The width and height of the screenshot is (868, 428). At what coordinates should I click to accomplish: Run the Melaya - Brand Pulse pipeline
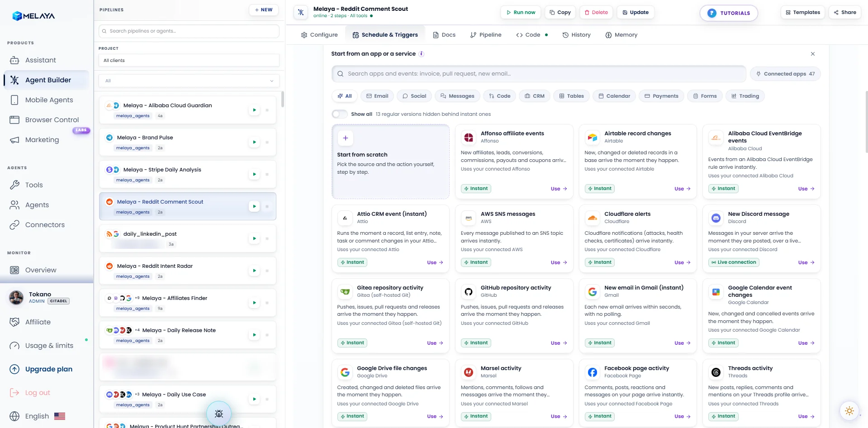(x=254, y=142)
